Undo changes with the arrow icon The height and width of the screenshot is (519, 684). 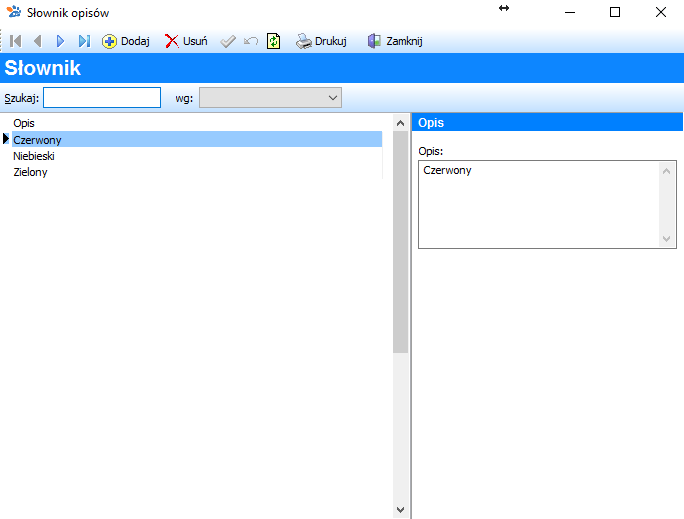tap(251, 41)
